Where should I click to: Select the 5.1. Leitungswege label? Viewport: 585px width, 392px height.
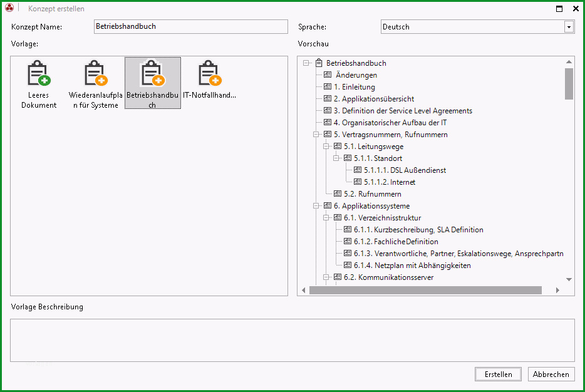[x=373, y=146]
